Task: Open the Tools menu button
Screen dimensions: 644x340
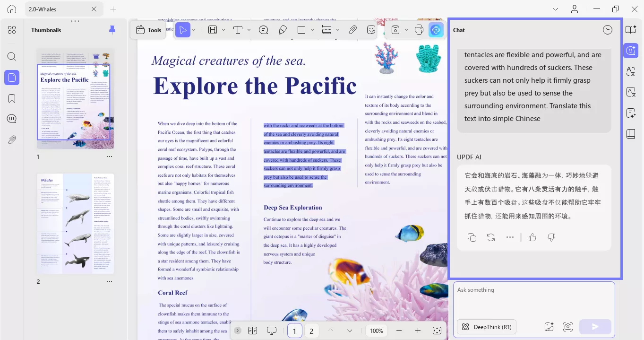Action: pos(148,30)
